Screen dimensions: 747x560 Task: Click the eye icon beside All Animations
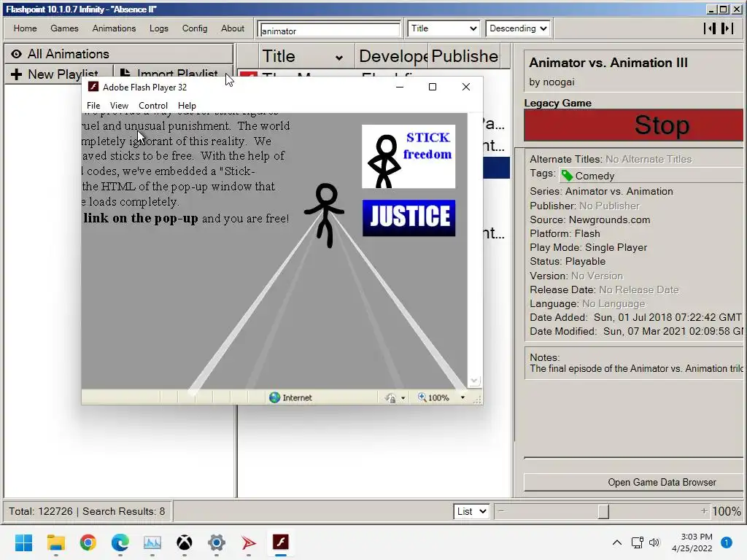tap(16, 54)
